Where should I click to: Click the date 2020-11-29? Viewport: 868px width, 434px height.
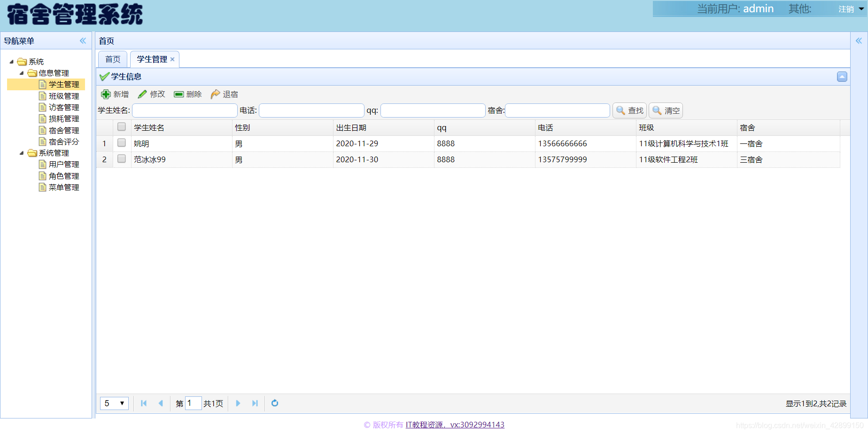click(357, 143)
